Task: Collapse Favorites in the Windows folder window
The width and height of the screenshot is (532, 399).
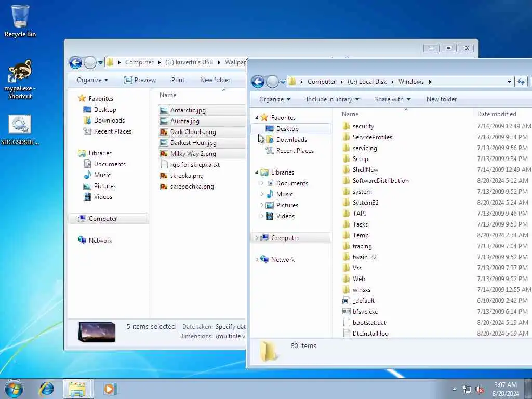Action: (x=257, y=118)
